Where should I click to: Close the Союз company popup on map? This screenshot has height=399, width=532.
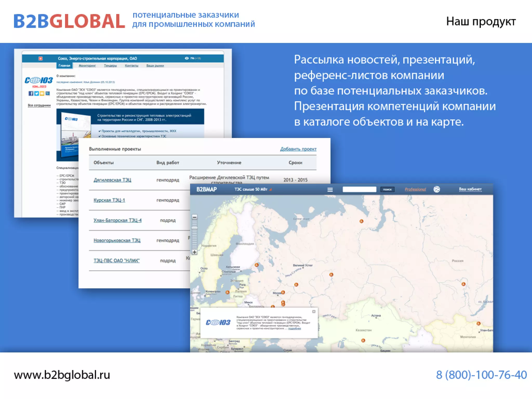(314, 311)
